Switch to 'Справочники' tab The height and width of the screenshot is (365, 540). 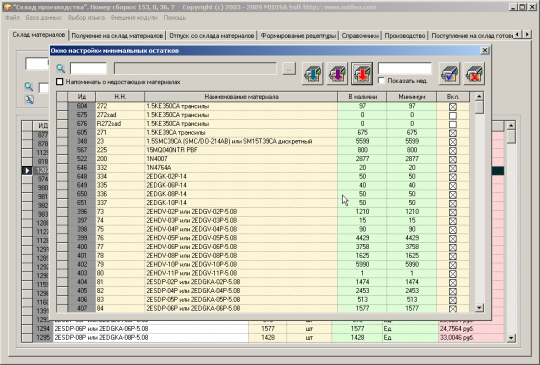(360, 36)
